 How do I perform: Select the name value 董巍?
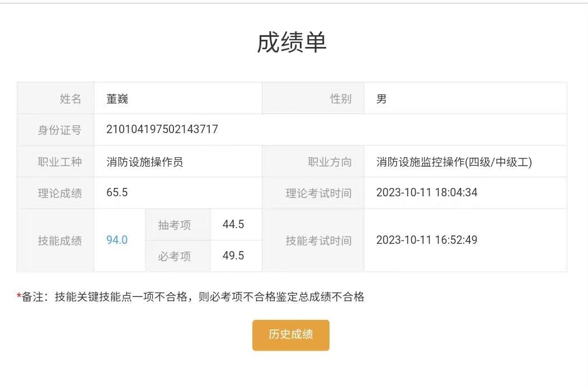click(x=117, y=99)
